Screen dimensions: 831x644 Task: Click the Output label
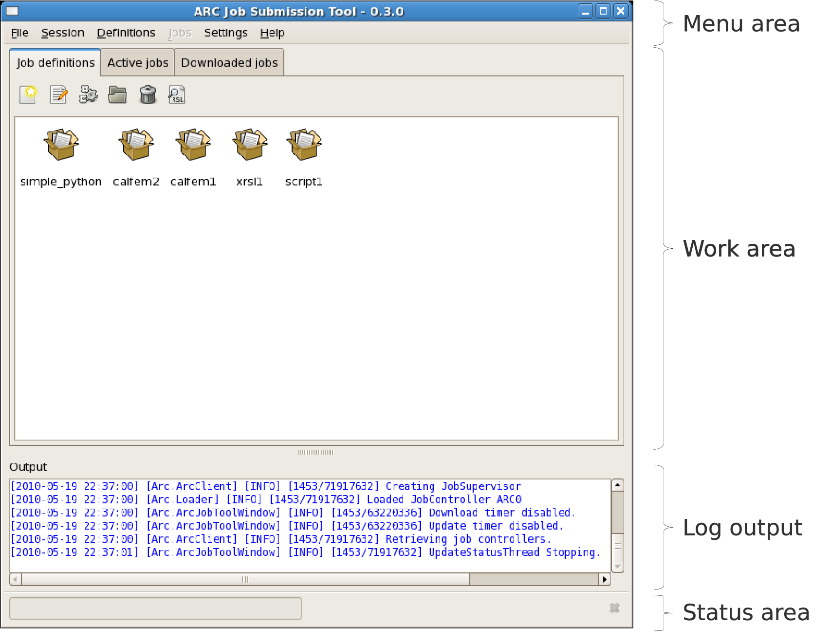(x=28, y=467)
